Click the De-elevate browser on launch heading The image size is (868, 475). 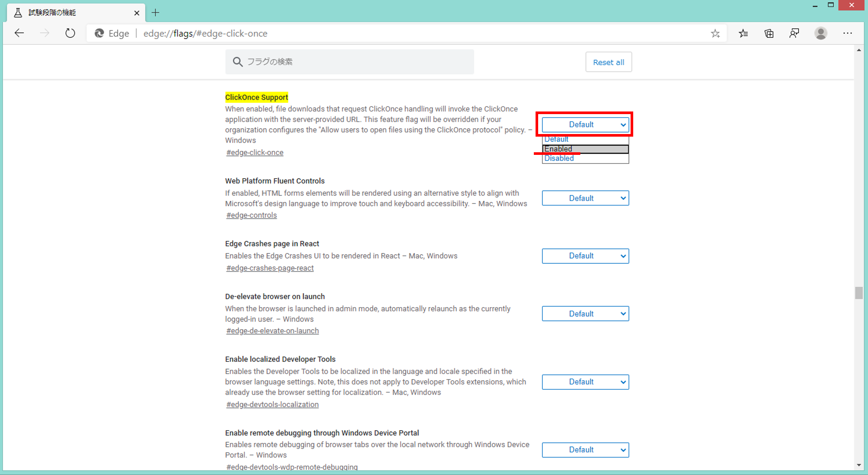coord(275,297)
